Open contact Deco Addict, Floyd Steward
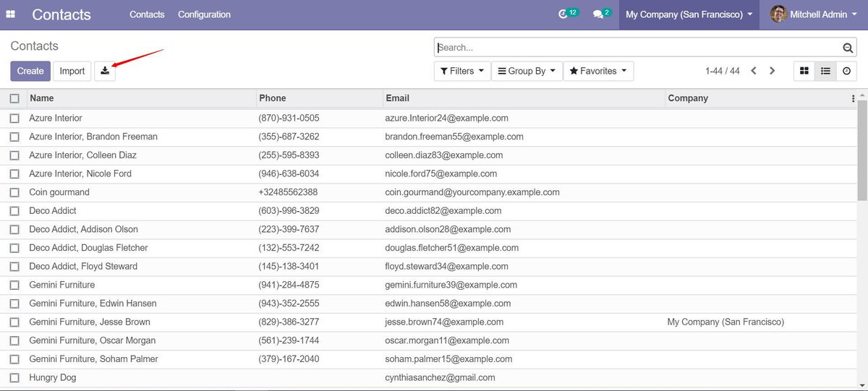Viewport: 868px width, 391px height. (83, 267)
